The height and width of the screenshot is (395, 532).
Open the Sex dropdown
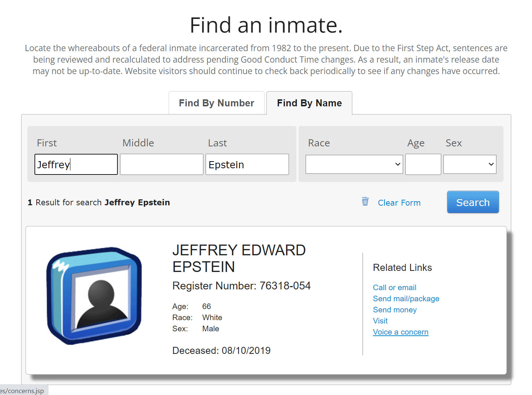tap(470, 164)
